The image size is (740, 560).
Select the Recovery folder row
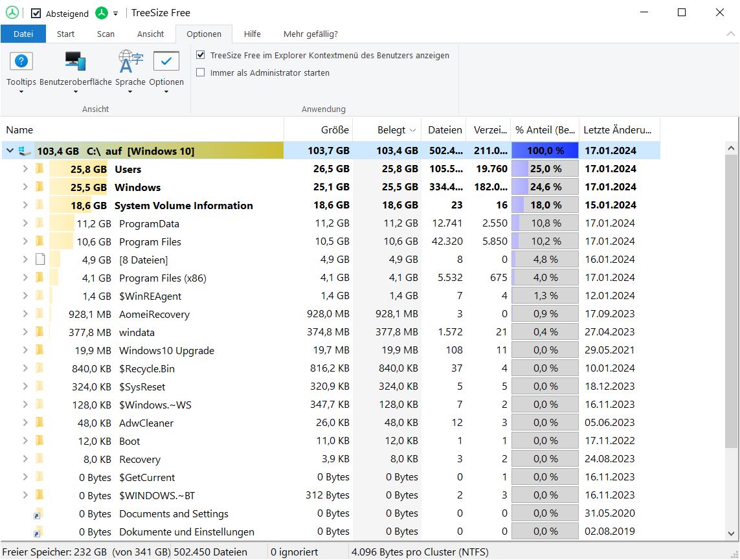coord(330,458)
